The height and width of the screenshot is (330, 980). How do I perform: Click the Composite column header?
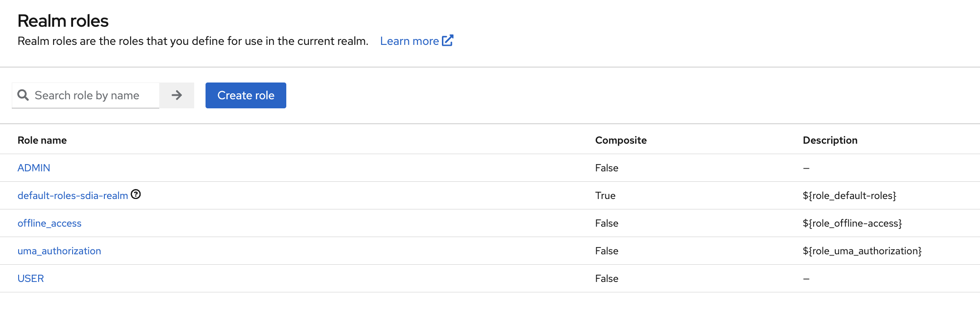[621, 140]
